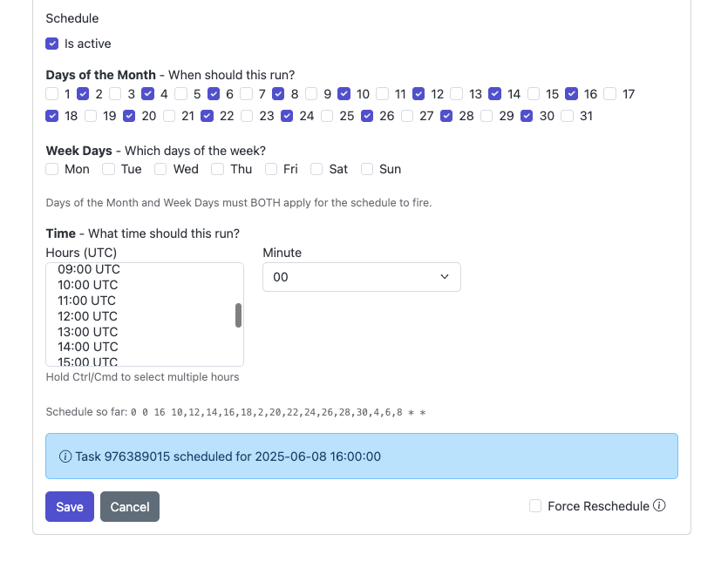Check day 1 of the month
Image resolution: width=728 pixels, height=568 pixels.
click(x=52, y=94)
